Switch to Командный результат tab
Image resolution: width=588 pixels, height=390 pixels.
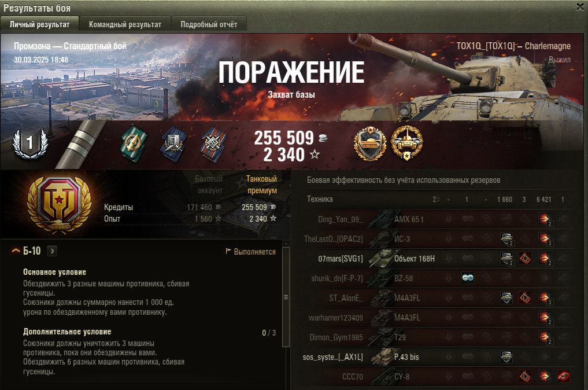[125, 24]
